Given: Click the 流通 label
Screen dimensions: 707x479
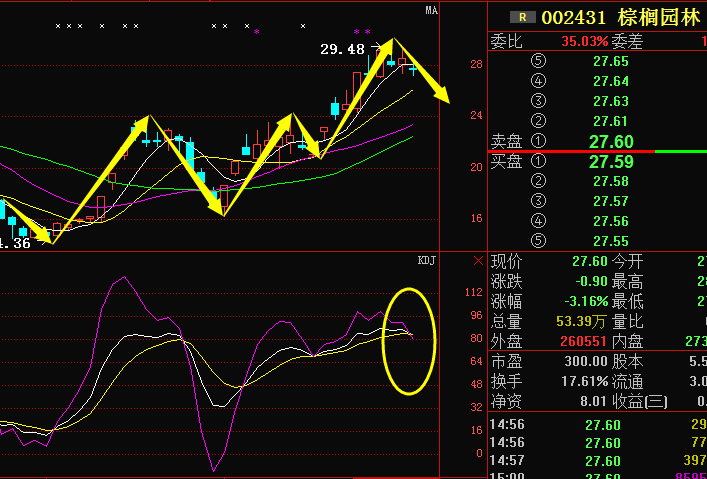Looking at the screenshot, I should (x=627, y=382).
